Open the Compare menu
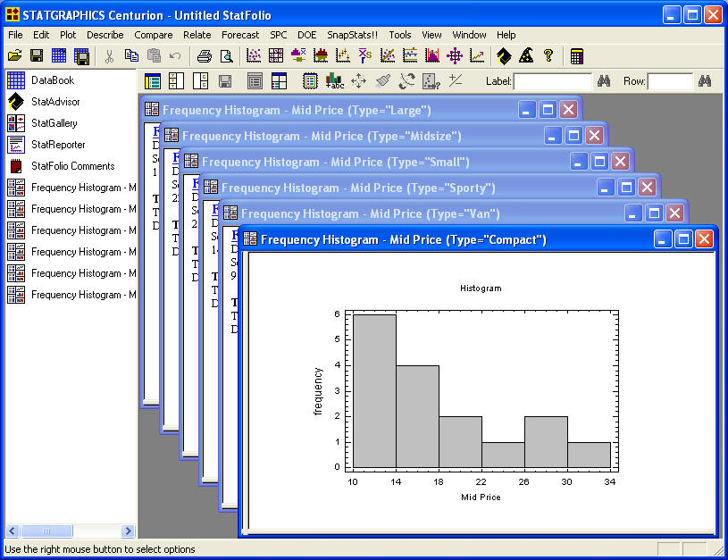The image size is (728, 560). click(x=154, y=35)
